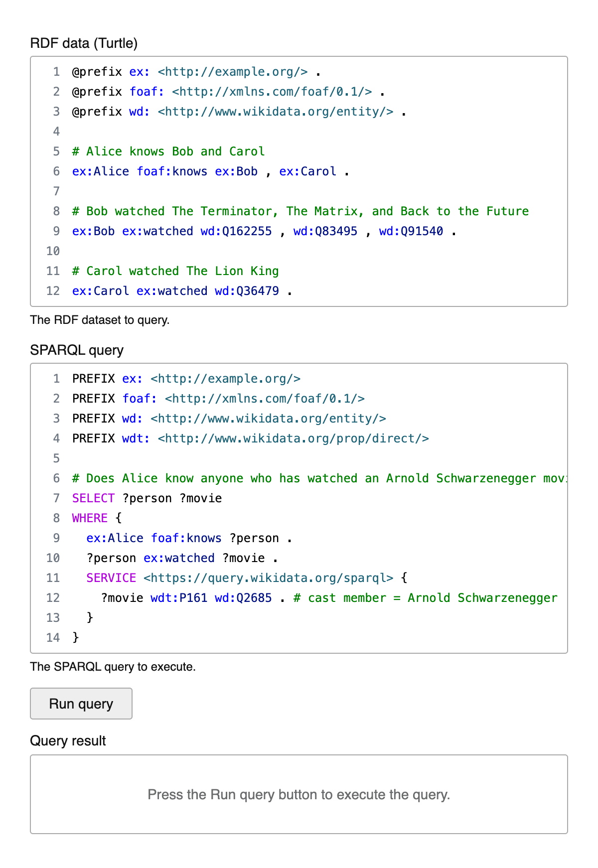The image size is (598, 868).
Task: Click wd:Q162255 in the RDF data
Action: coord(236,231)
